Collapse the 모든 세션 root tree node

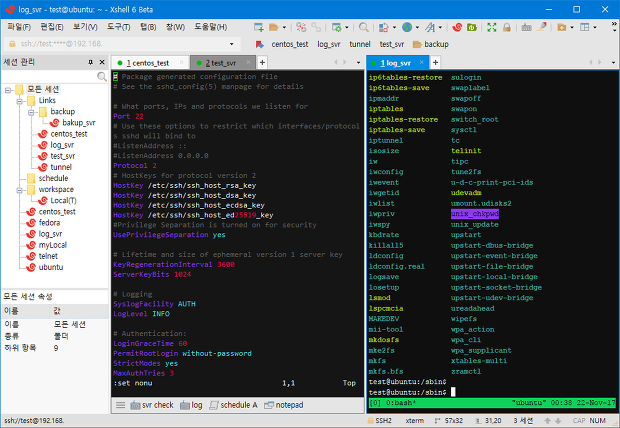pos(8,90)
